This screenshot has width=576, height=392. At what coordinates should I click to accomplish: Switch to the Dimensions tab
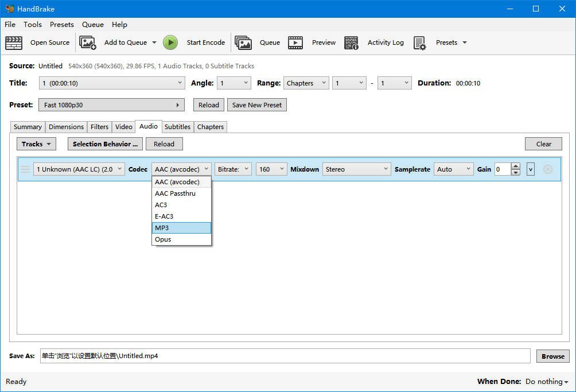tap(66, 127)
